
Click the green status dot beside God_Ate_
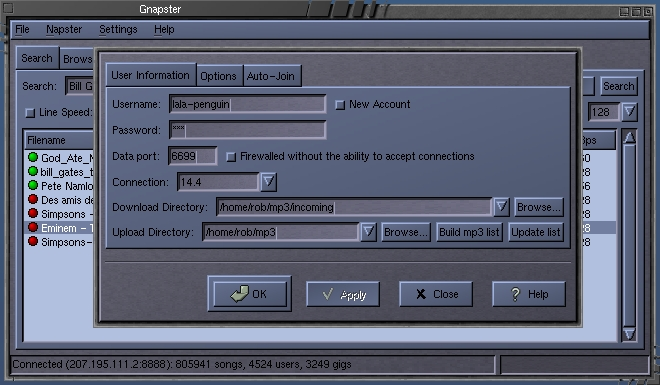coord(33,157)
